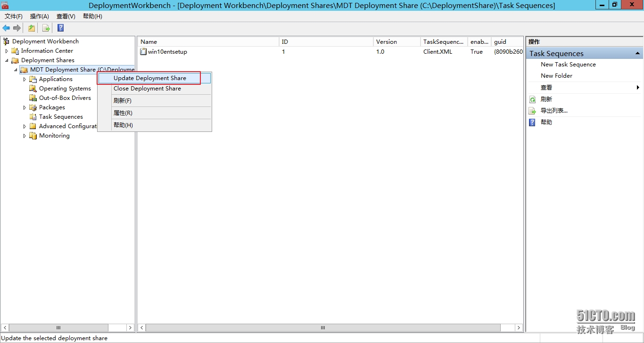Sort list by Version column header
This screenshot has height=343, width=644.
click(397, 42)
